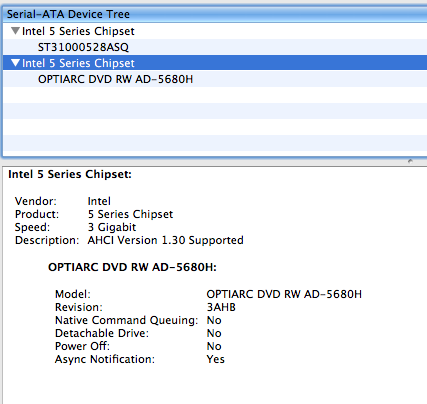The width and height of the screenshot is (427, 404).
Task: Click the Product value 5 Series Chipset
Action: (130, 214)
